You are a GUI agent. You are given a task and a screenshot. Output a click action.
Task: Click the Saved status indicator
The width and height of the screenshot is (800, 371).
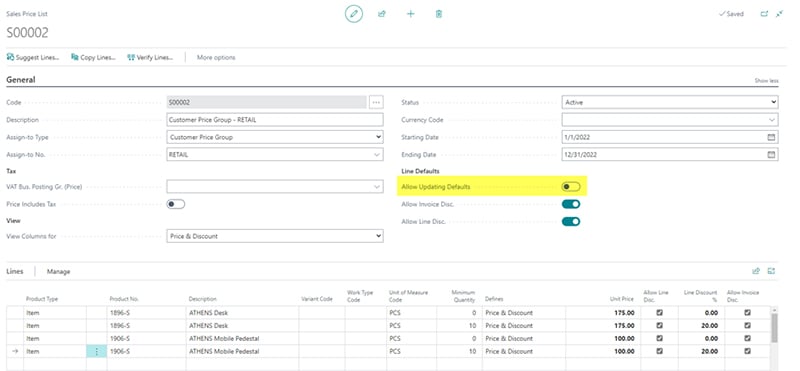coord(731,14)
